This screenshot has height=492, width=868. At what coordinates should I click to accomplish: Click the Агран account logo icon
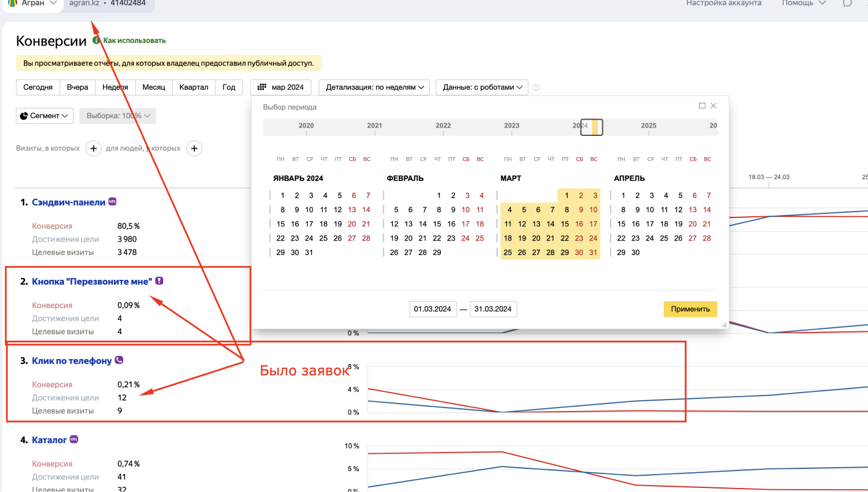12,3
